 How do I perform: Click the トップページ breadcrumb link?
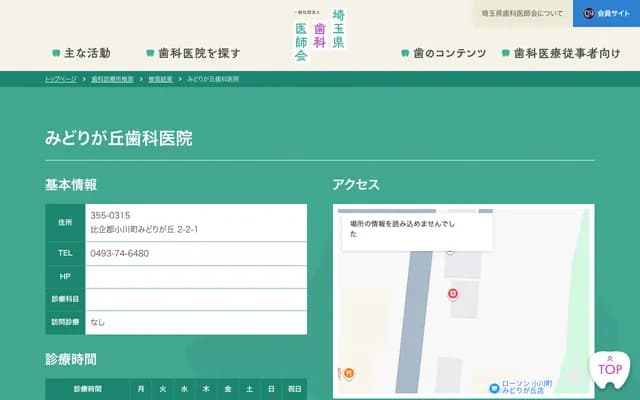pos(61,78)
